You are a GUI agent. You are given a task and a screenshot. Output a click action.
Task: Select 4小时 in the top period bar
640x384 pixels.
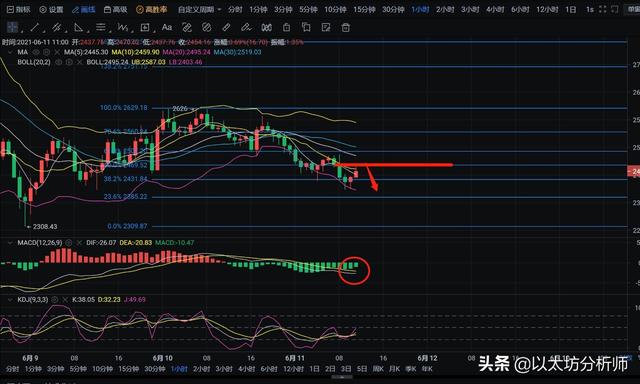(x=495, y=9)
